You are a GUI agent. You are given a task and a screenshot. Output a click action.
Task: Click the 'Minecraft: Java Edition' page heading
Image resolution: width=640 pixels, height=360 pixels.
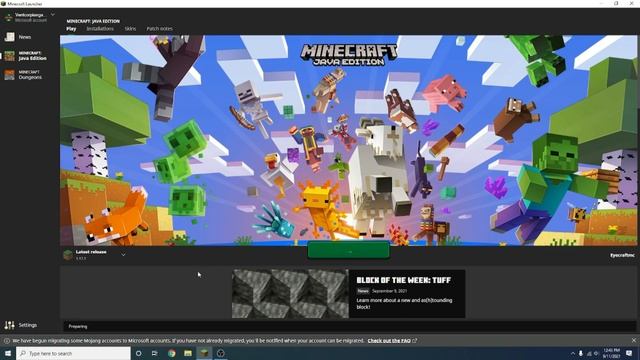(93, 21)
